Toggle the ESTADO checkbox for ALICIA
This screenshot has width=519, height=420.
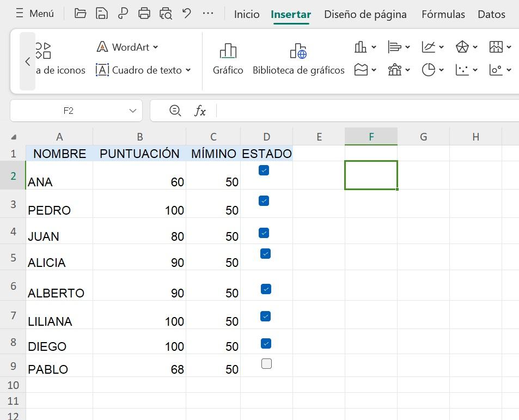(x=265, y=254)
